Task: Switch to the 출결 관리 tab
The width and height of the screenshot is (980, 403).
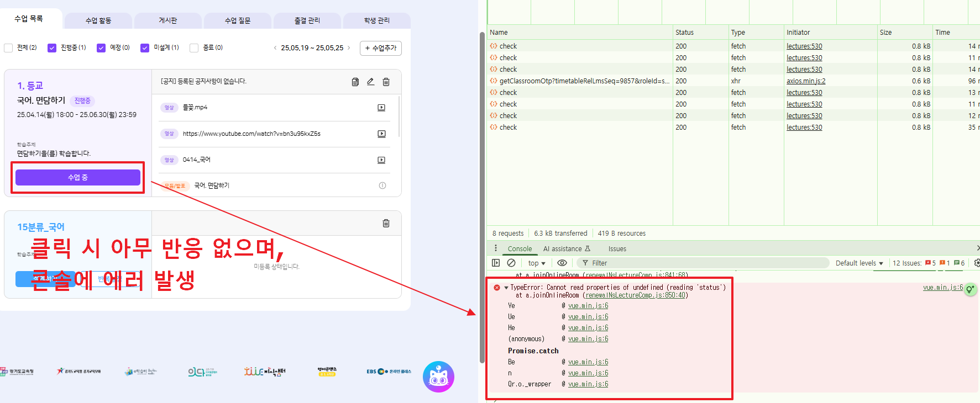Action: tap(307, 20)
